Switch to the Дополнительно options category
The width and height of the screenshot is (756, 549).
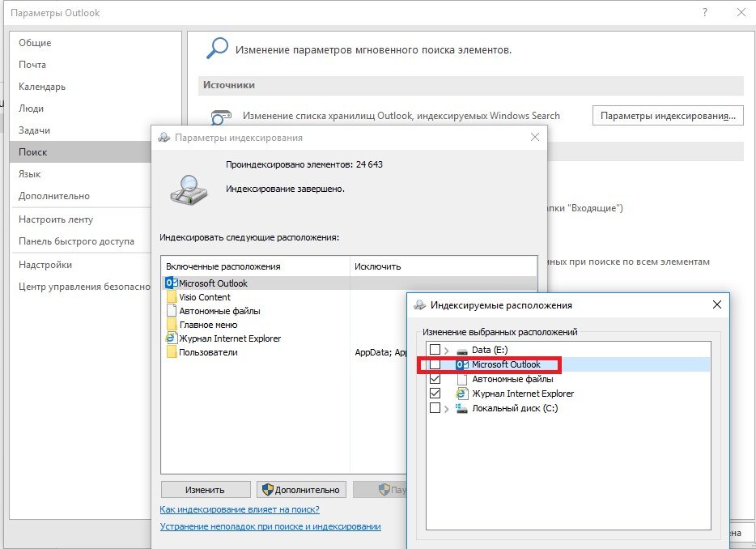coord(54,196)
